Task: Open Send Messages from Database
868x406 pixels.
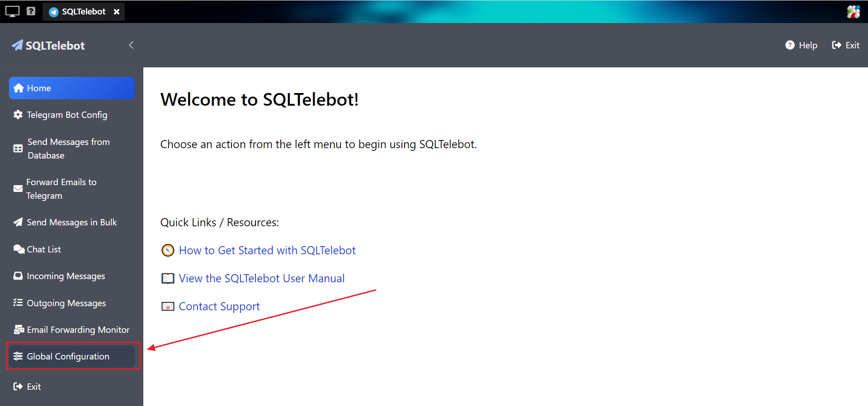Action: click(x=68, y=149)
